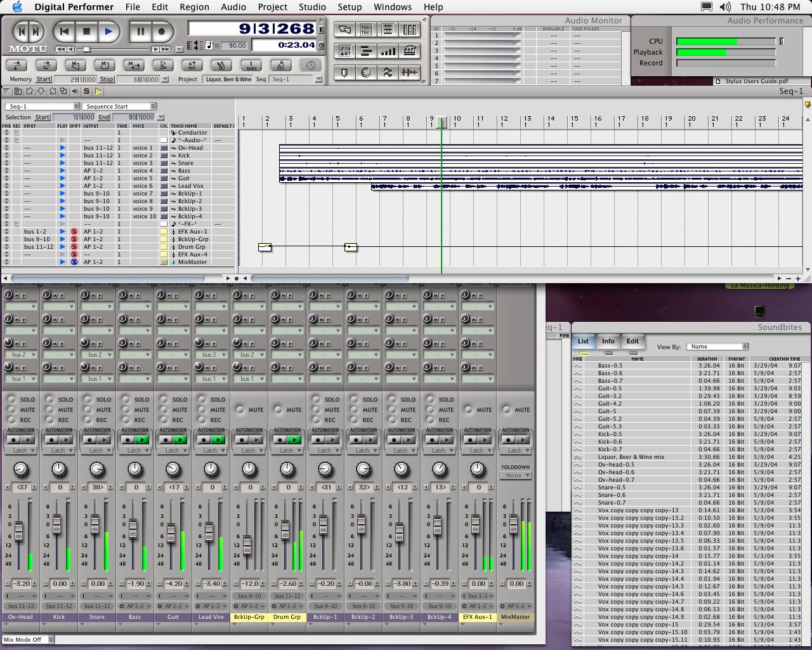Toggle solo-exempt on the EFX Aux-1 track
Image resolution: width=812 pixels, height=650 pixels.
coord(74,232)
